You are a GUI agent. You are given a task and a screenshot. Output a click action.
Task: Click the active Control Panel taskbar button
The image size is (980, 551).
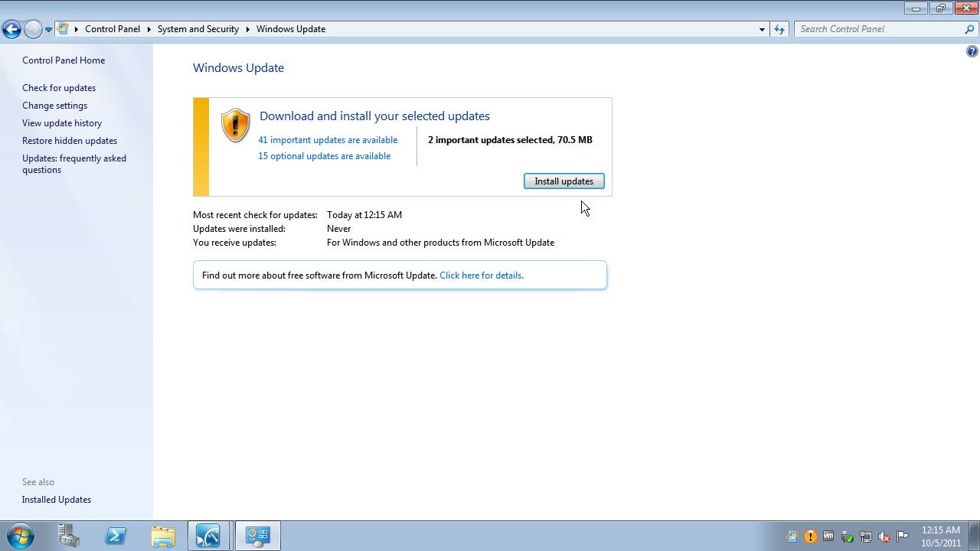257,536
